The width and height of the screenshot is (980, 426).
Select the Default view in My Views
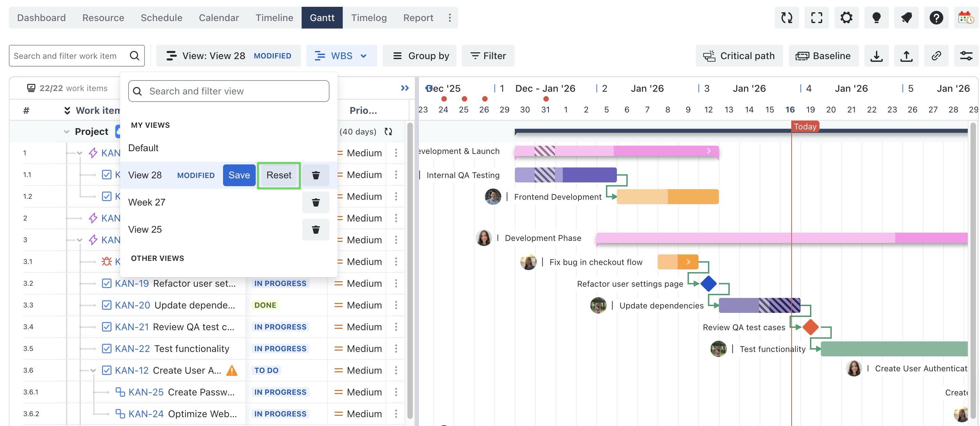pyautogui.click(x=143, y=148)
